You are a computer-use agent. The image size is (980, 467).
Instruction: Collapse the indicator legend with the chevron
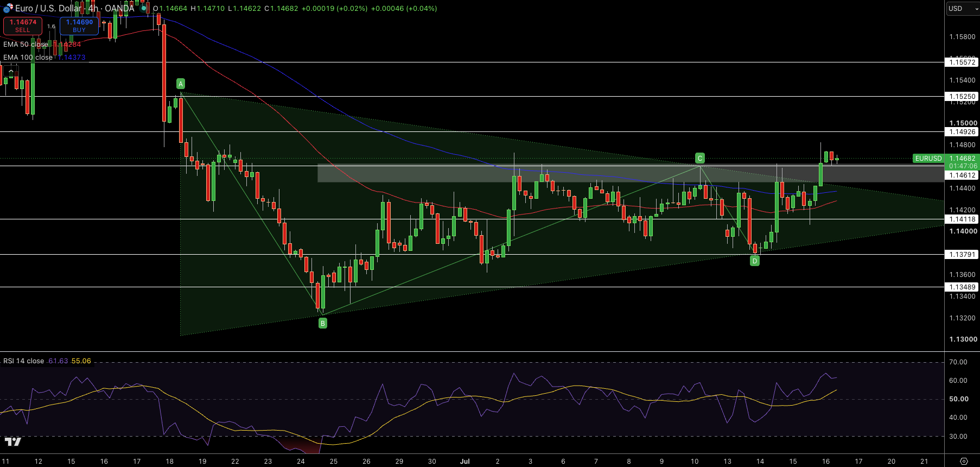tap(11, 71)
